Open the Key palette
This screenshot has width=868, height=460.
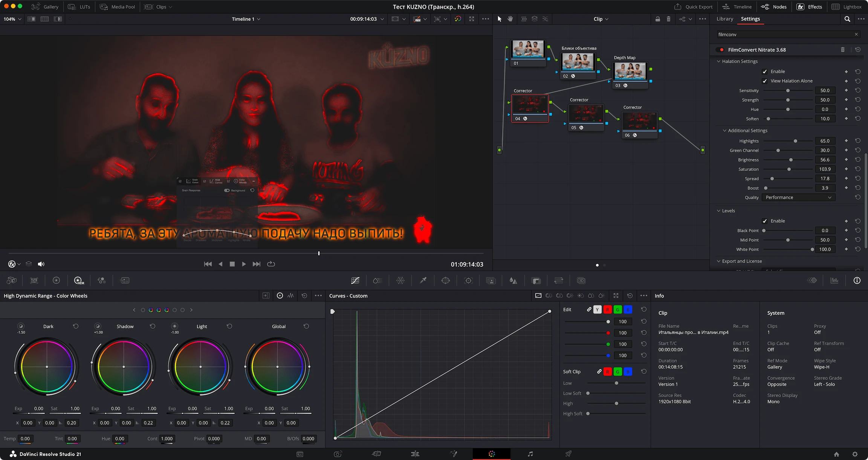click(x=536, y=280)
